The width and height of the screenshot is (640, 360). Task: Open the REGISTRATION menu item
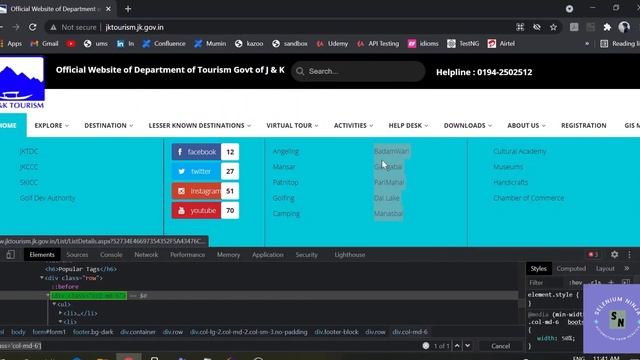pos(584,126)
